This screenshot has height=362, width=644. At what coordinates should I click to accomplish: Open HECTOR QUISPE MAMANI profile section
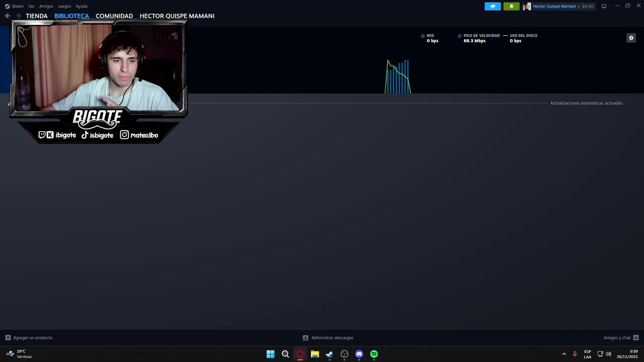click(177, 16)
